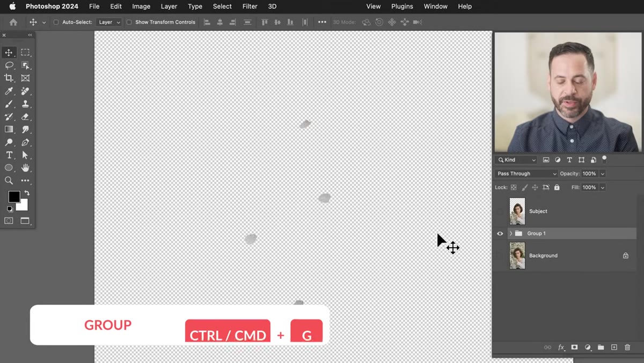Add a layer style with the fx icon
Viewport: 644px width, 363px height.
(561, 347)
